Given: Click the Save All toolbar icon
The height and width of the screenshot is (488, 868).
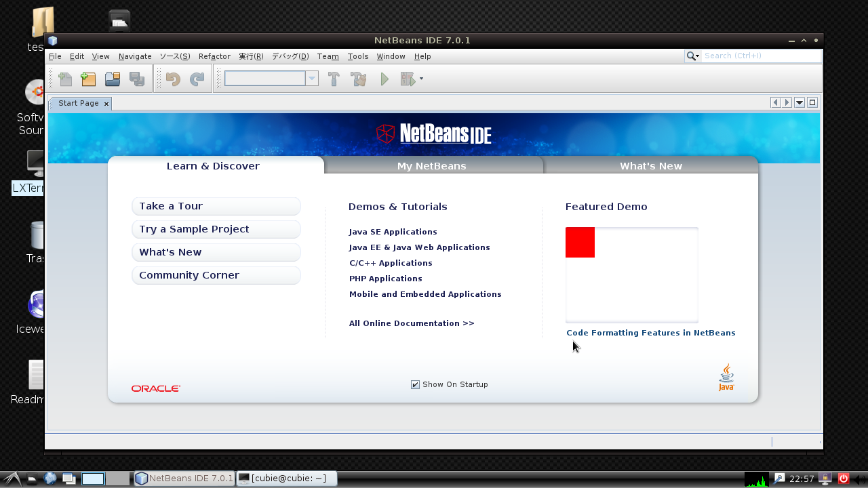Looking at the screenshot, I should click(x=136, y=79).
